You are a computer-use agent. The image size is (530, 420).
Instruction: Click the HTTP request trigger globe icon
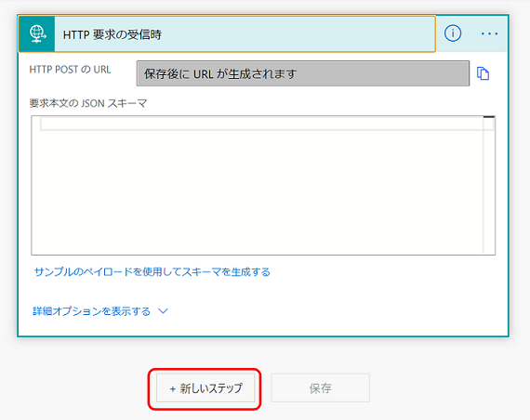(37, 33)
